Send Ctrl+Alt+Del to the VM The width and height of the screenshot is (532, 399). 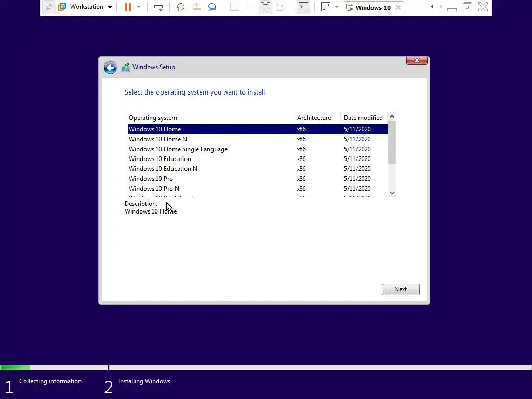pyautogui.click(x=158, y=7)
